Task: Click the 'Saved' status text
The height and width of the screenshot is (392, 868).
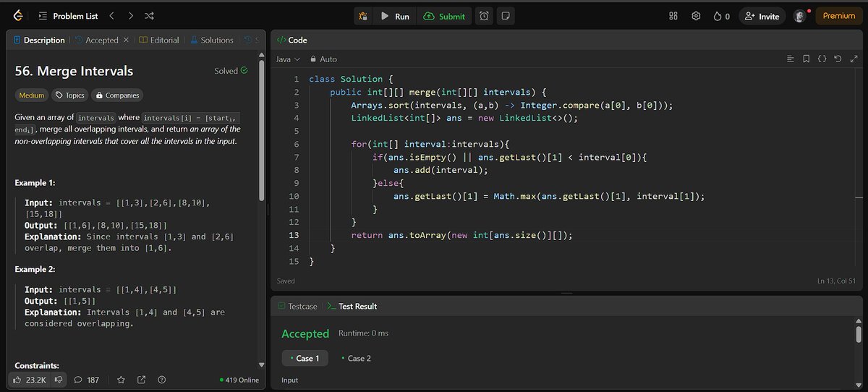Action: click(286, 281)
